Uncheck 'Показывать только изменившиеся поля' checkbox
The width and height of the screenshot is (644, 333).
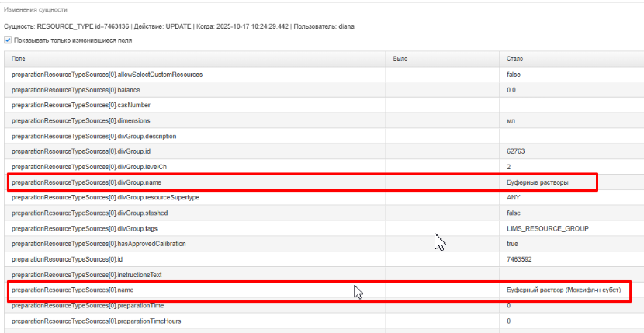pos(8,40)
